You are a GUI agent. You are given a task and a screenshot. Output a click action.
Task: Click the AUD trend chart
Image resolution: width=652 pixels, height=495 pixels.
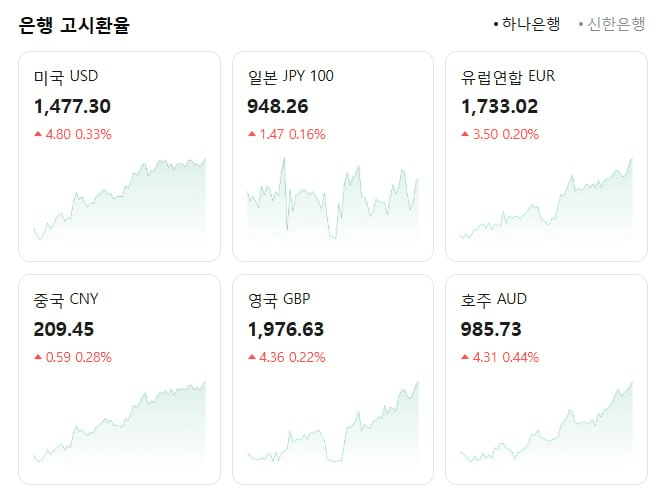coord(547,423)
